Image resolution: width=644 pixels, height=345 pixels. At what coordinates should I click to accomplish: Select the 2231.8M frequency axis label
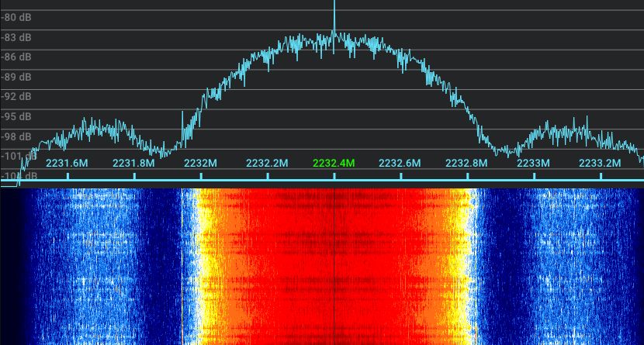pos(134,163)
